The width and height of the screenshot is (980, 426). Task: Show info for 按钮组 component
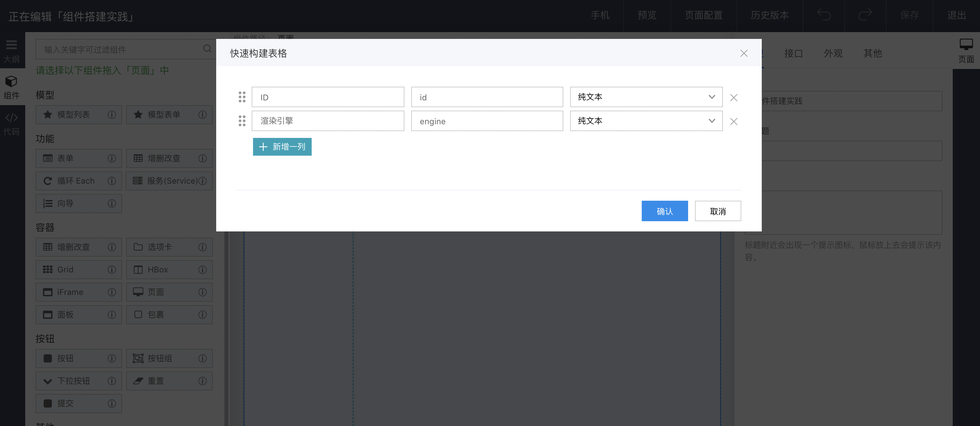[203, 358]
